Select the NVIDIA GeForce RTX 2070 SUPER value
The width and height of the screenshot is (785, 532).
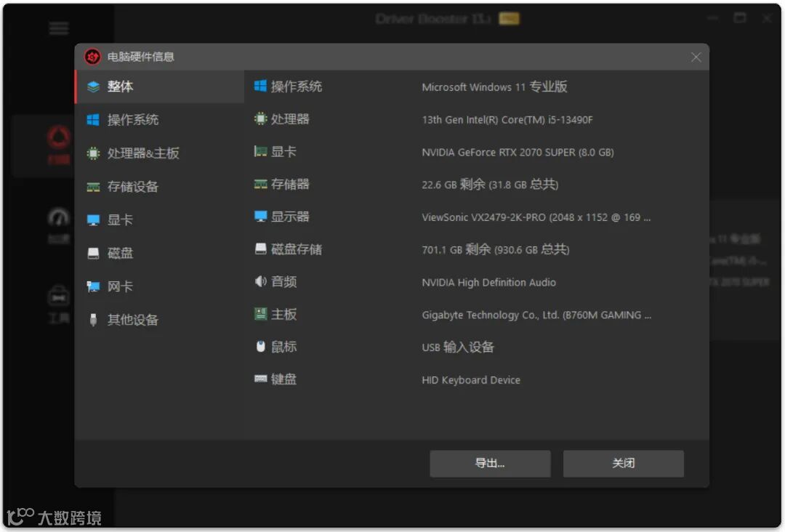tap(518, 152)
